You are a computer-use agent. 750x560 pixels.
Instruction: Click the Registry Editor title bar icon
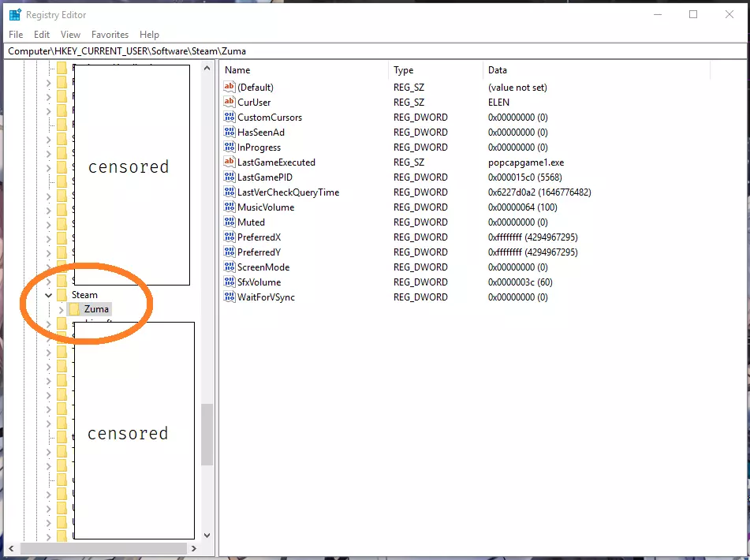(15, 15)
